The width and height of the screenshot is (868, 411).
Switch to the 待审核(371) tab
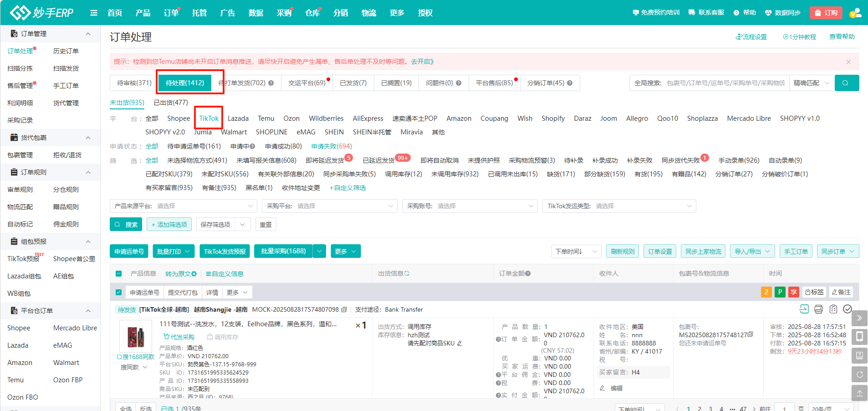134,83
